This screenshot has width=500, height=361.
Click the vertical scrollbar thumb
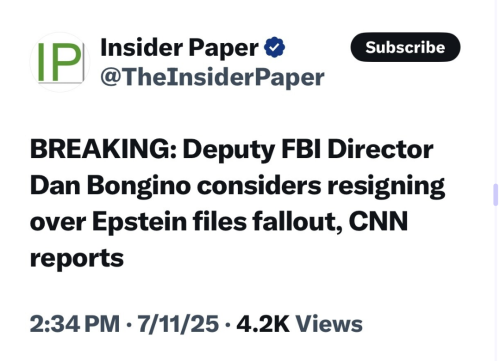pos(496,195)
